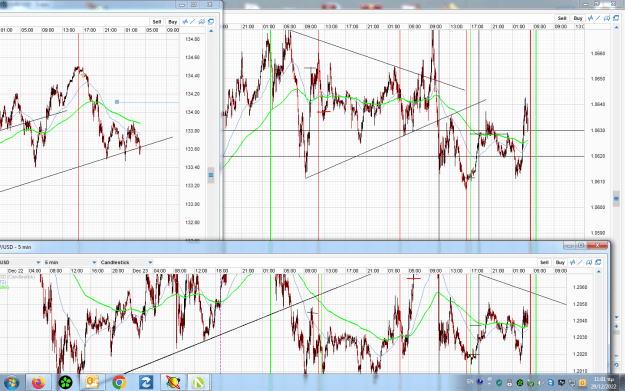The image size is (625, 391).
Task: Click the detach window icon in top-left chart
Action: [x=211, y=22]
